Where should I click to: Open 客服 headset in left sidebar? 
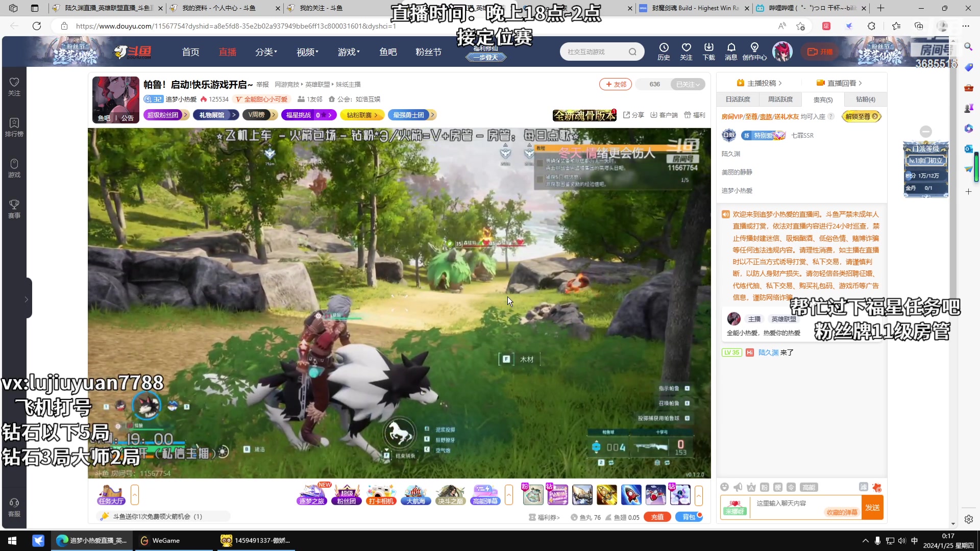(x=14, y=508)
